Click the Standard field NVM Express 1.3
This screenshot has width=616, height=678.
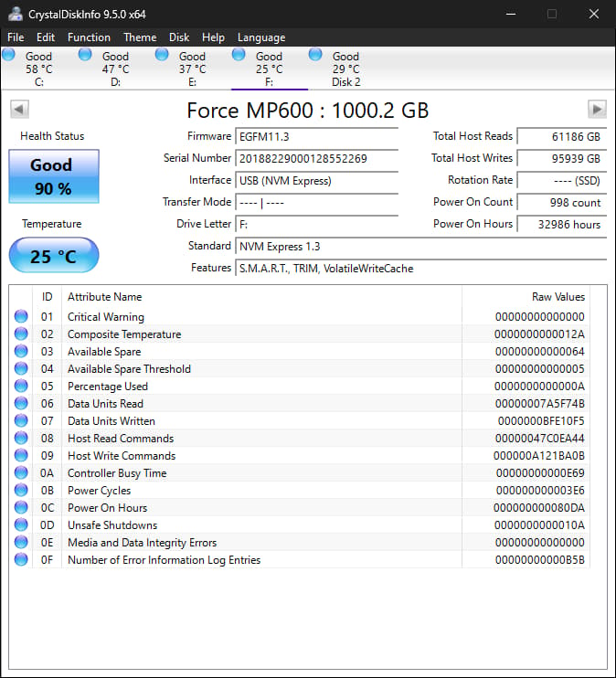(421, 247)
